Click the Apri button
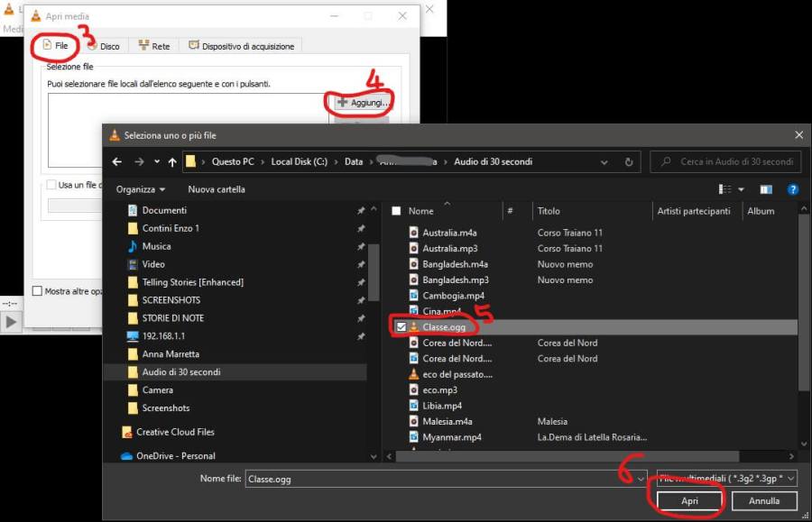The width and height of the screenshot is (812, 522). pyautogui.click(x=689, y=500)
